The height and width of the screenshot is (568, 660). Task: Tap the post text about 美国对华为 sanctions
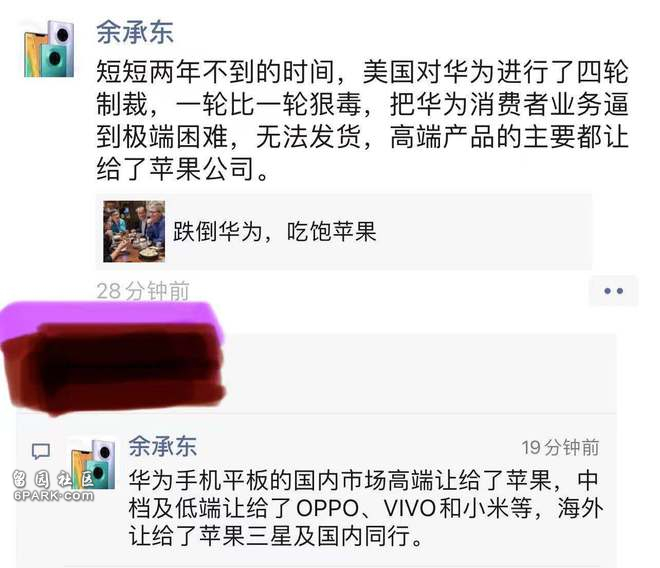pyautogui.click(x=362, y=120)
